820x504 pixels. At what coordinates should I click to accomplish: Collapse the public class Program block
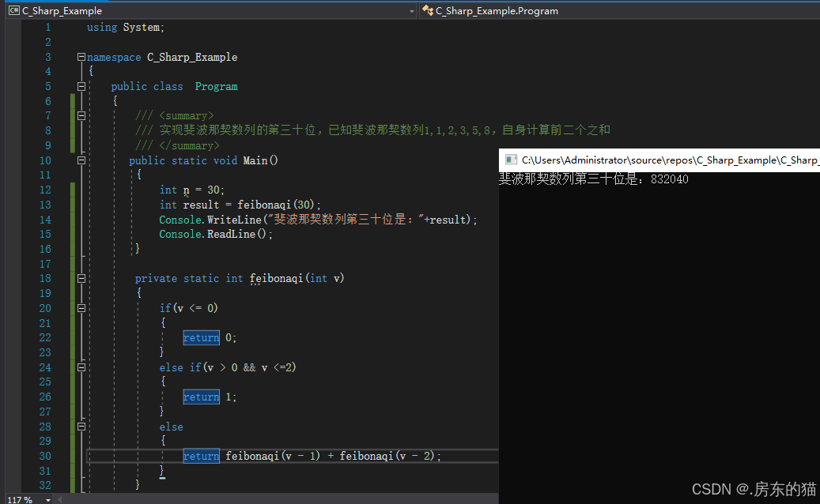coord(81,86)
